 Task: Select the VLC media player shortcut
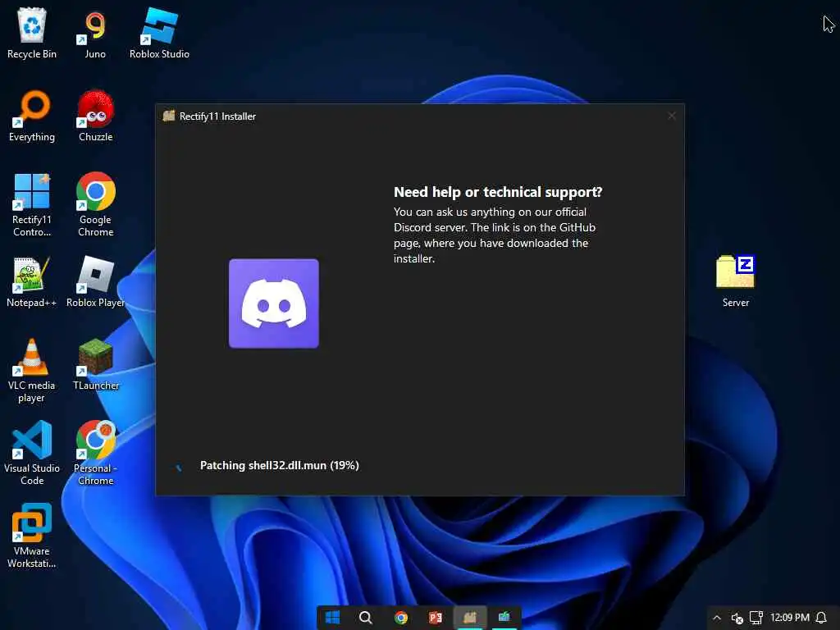[x=32, y=371]
